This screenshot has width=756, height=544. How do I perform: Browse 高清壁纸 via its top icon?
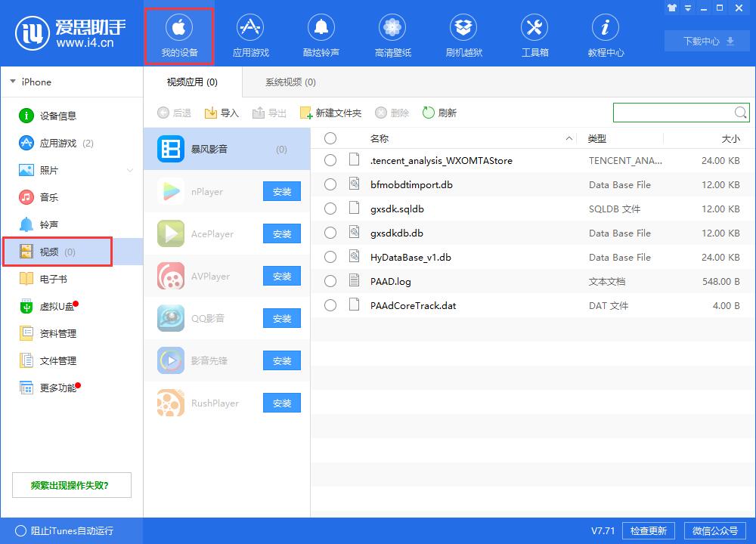pos(392,34)
